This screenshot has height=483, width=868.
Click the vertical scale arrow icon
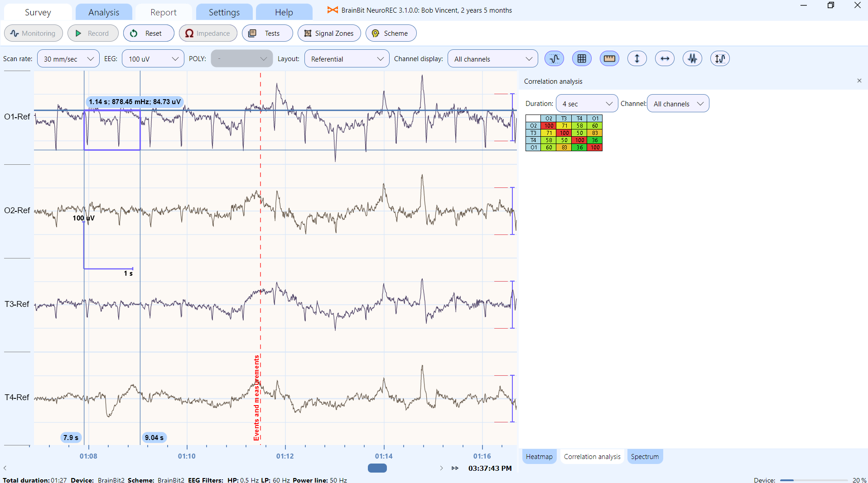click(x=637, y=58)
